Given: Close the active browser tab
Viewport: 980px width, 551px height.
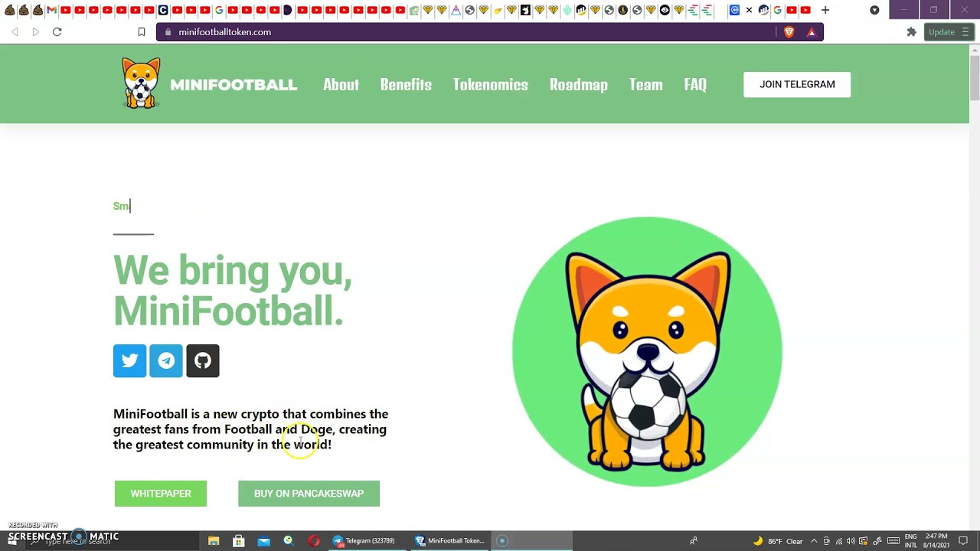Looking at the screenshot, I should [749, 10].
